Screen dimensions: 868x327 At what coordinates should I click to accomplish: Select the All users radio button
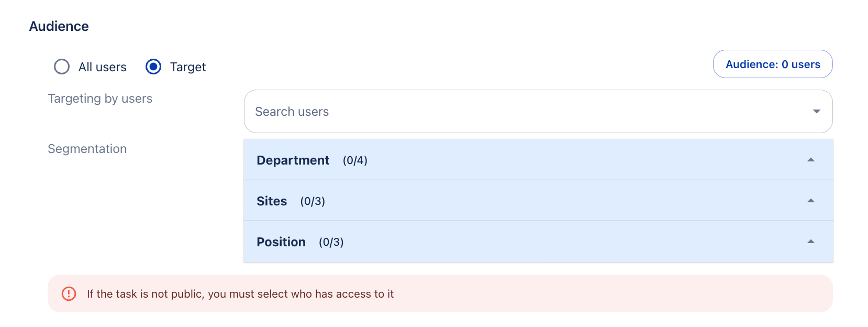click(62, 67)
